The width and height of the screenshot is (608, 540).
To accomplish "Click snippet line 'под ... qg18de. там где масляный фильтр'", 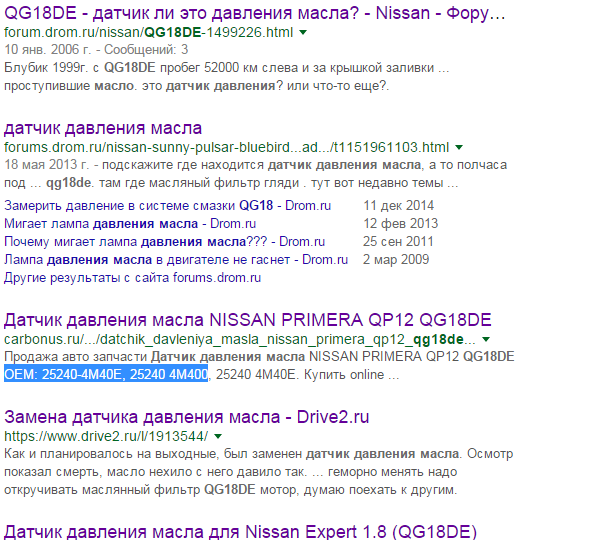I will (231, 183).
